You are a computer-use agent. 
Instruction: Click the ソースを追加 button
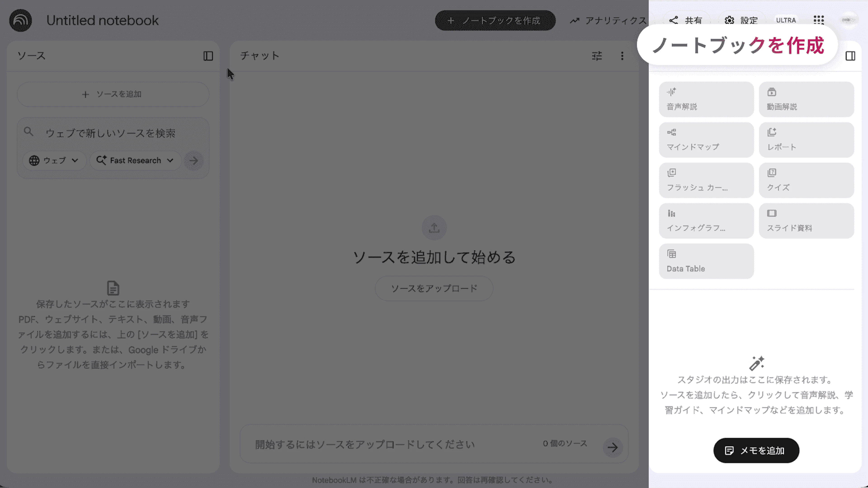pos(113,94)
